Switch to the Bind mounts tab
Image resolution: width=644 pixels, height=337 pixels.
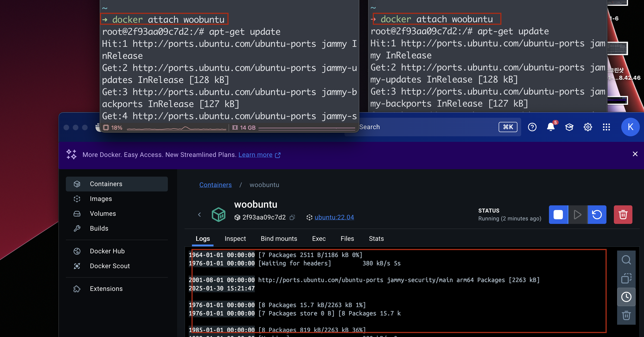click(x=279, y=239)
